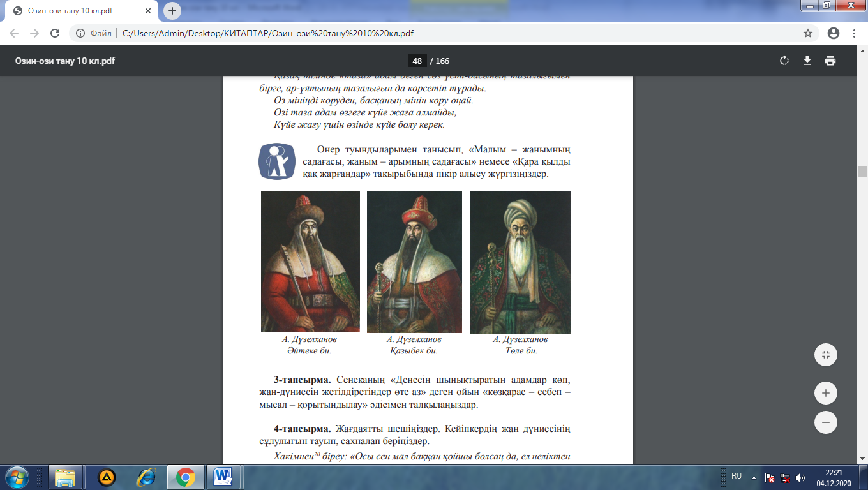Viewport: 868px width, 490px height.
Task: Open the clock showing 22:21
Action: [x=834, y=477]
